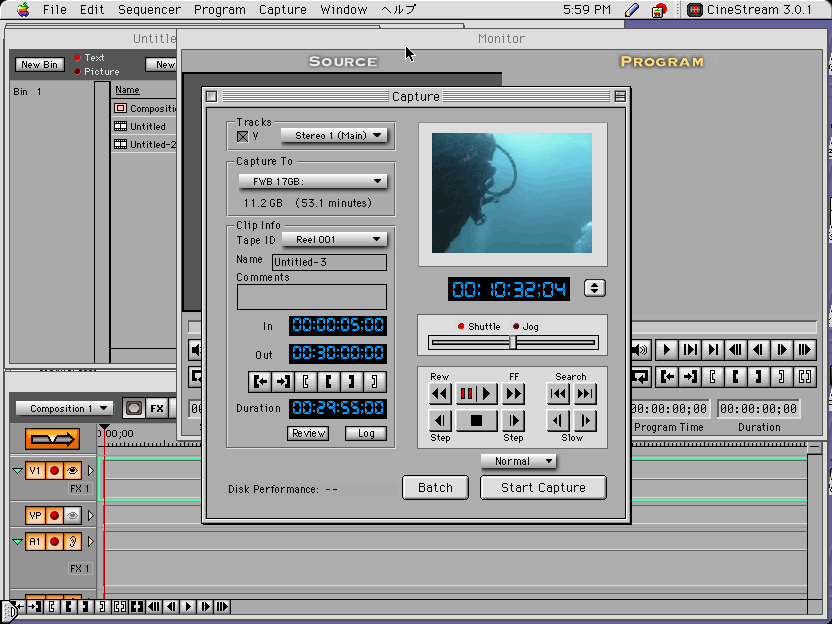
Task: Click the V1 track red record button
Action: [x=54, y=470]
